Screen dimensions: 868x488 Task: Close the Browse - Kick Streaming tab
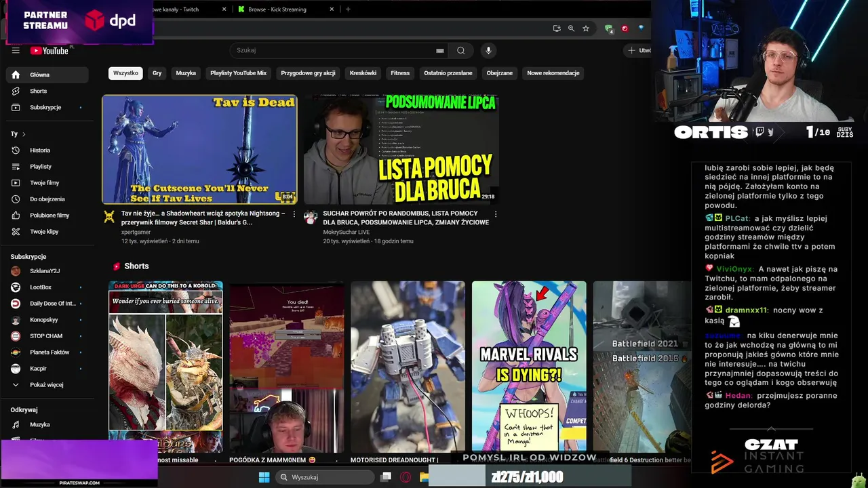coord(332,9)
